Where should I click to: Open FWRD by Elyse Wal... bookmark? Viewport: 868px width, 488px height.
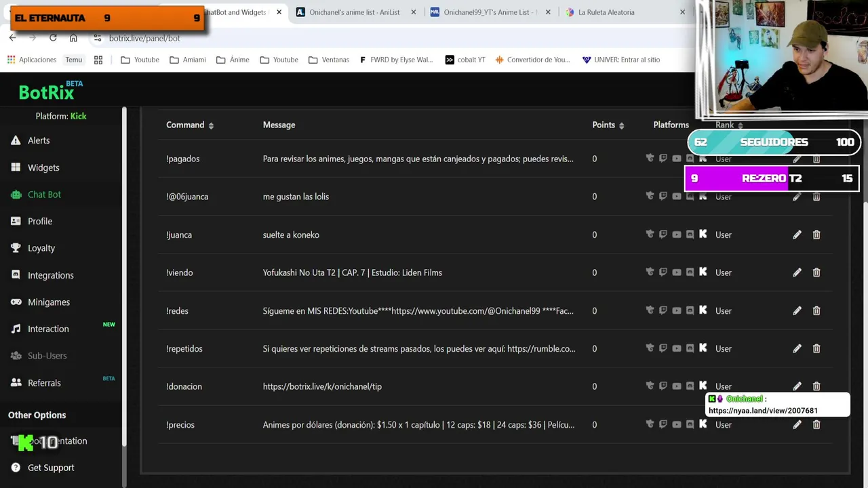click(397, 60)
